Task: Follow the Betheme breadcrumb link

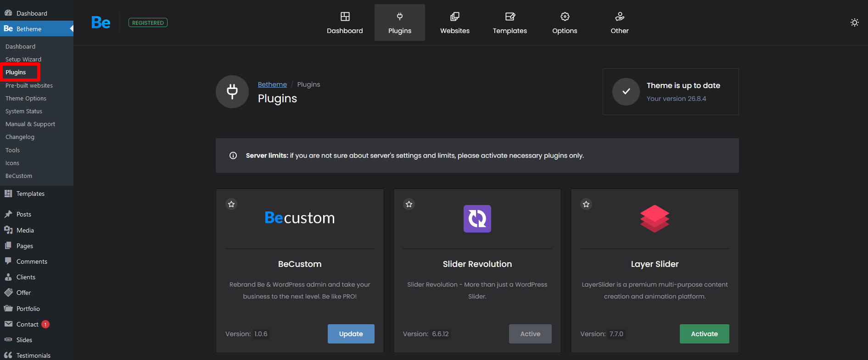Action: point(272,84)
